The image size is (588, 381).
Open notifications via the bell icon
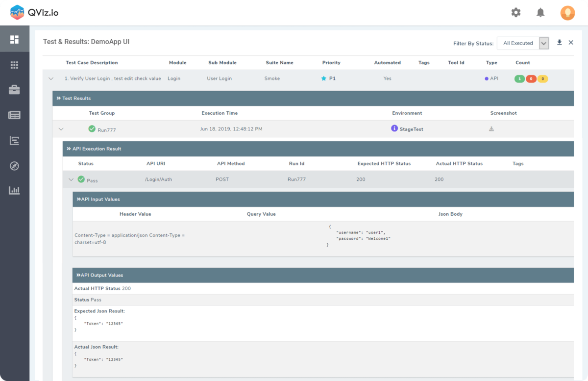click(540, 12)
